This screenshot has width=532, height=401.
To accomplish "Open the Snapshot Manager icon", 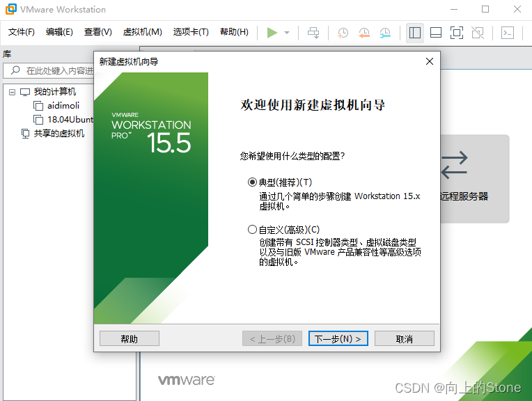I will point(385,33).
